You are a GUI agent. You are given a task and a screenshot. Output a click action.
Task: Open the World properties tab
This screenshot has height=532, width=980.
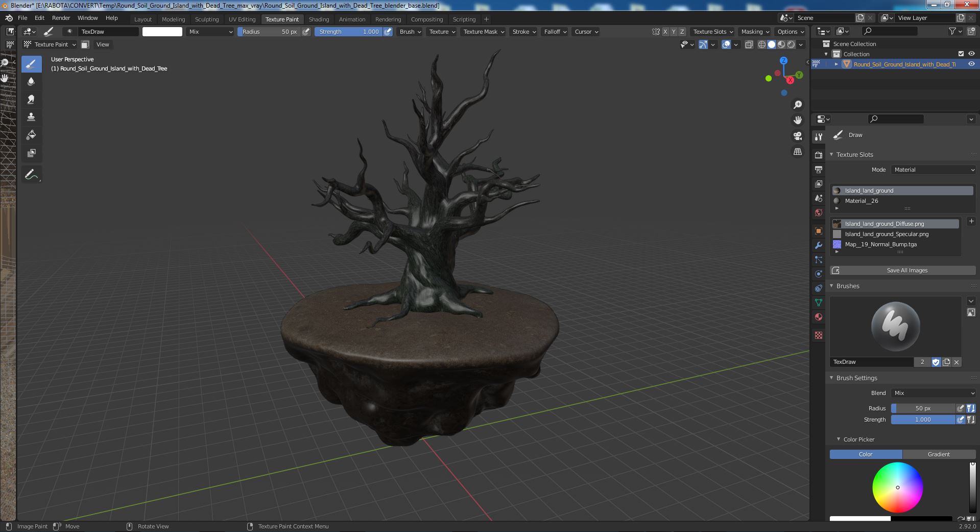click(x=819, y=212)
